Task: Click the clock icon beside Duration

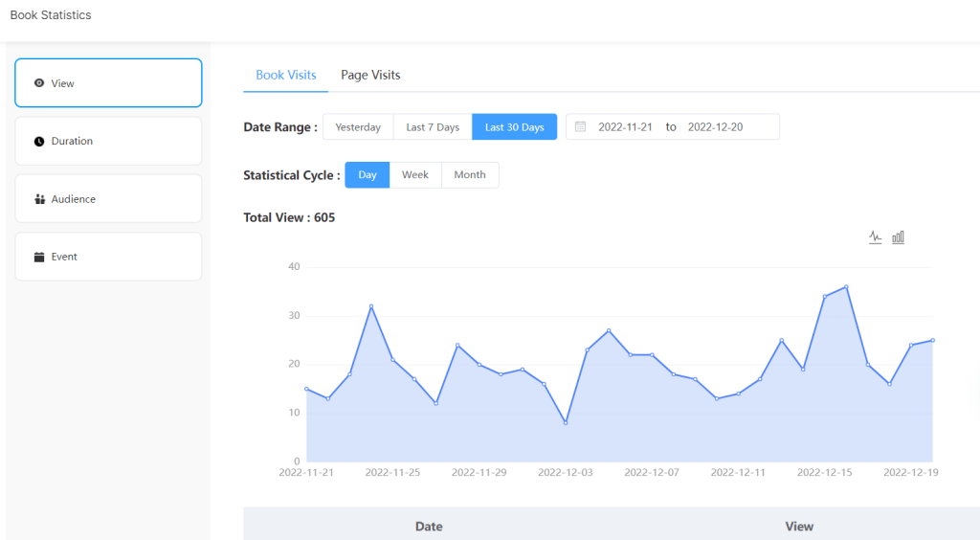Action: point(39,142)
